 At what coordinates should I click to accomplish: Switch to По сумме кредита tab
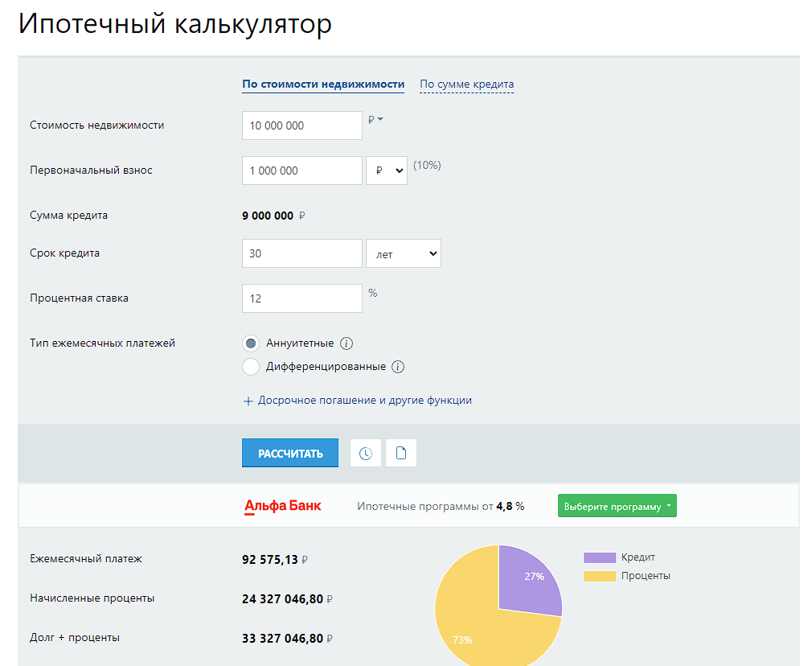point(466,84)
